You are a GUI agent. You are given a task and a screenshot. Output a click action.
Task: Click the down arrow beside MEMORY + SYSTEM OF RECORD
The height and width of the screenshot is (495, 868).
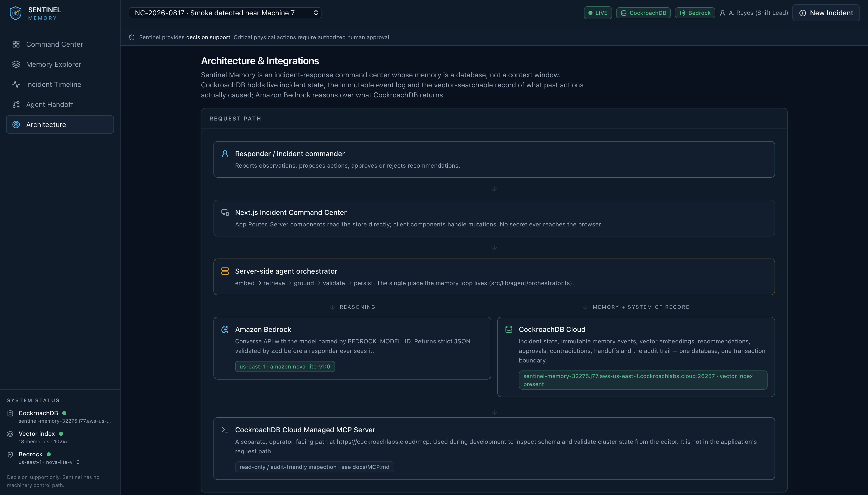(x=585, y=307)
